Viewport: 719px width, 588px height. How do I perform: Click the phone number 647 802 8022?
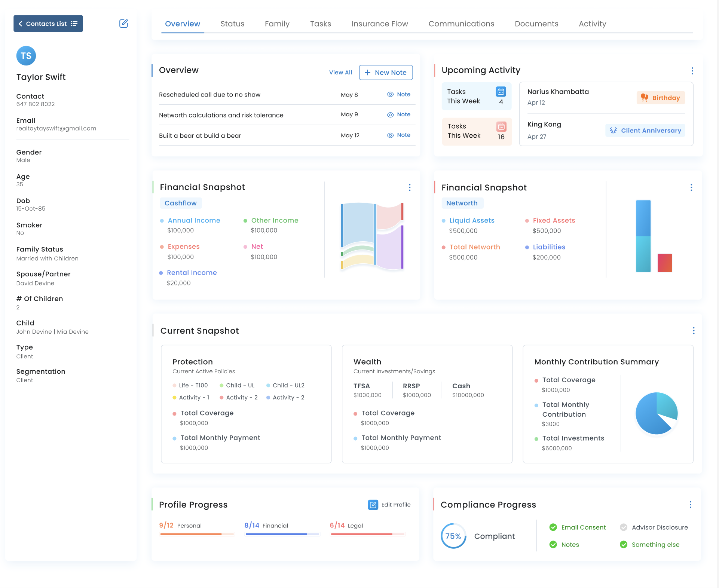coord(36,104)
